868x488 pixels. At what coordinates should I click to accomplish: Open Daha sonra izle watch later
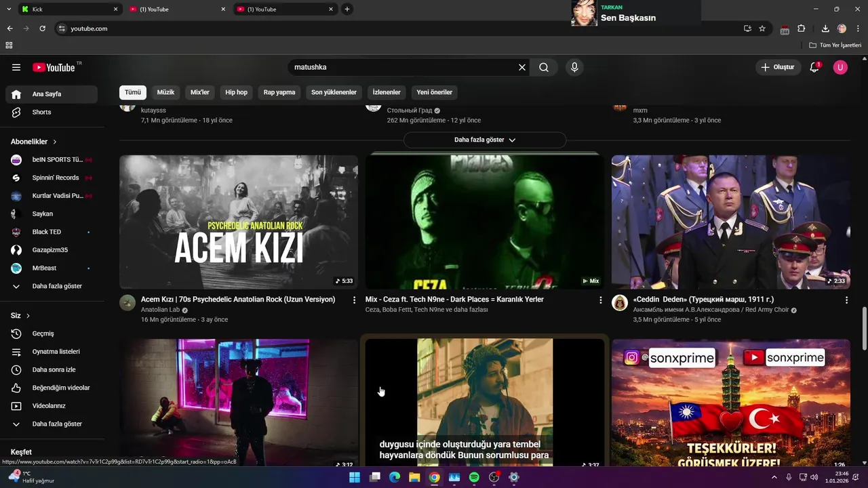point(52,369)
